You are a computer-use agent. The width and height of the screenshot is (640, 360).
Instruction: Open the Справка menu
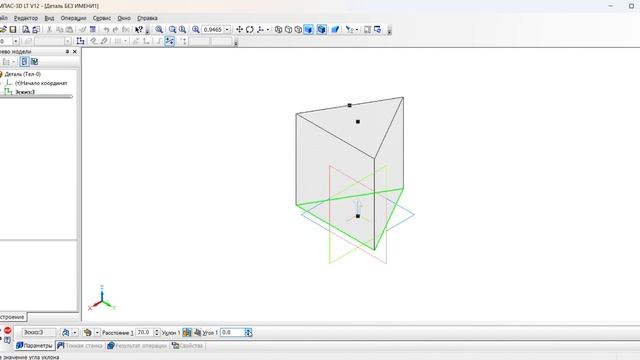click(x=147, y=18)
